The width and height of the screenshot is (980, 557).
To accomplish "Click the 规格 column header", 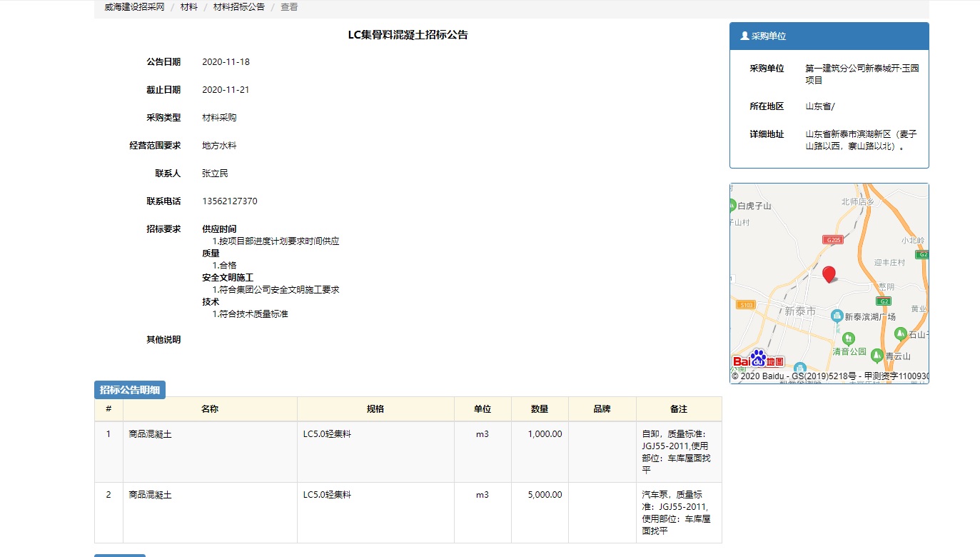I will 375,409.
